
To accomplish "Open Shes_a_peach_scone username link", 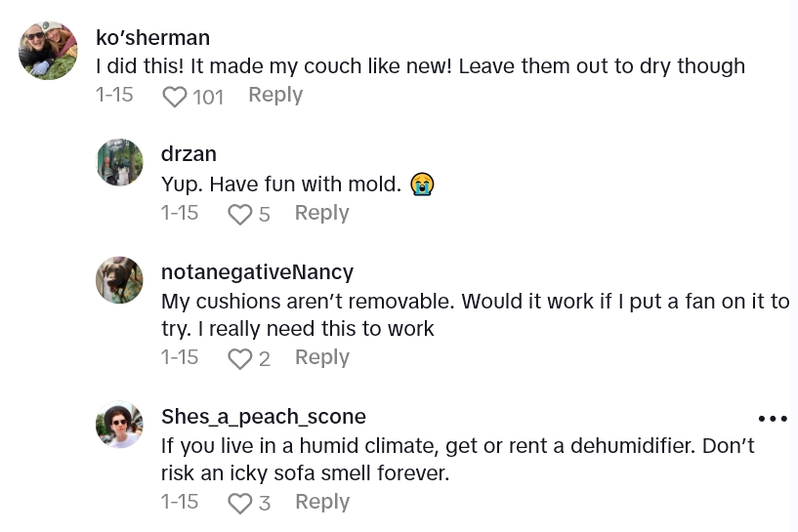I will pyautogui.click(x=263, y=417).
